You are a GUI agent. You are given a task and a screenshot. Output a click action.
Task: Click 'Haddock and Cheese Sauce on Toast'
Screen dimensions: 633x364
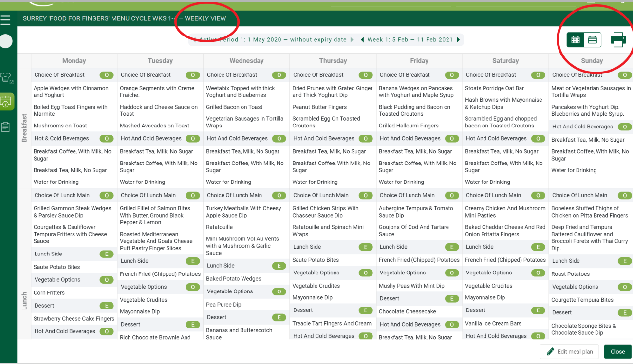[159, 110]
